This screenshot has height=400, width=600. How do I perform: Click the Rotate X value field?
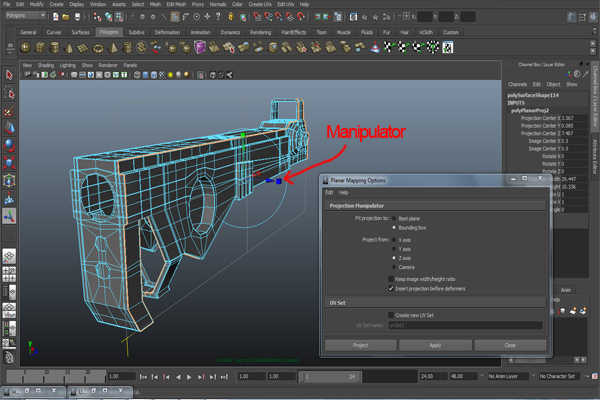[573, 156]
